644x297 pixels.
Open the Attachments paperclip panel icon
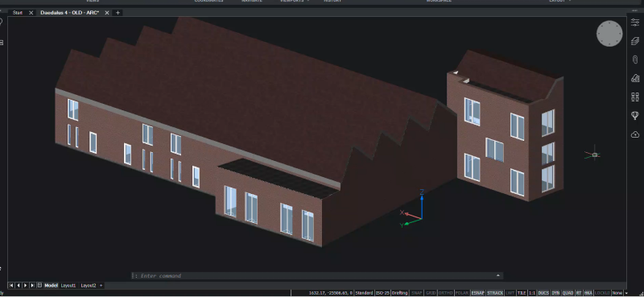pos(635,60)
